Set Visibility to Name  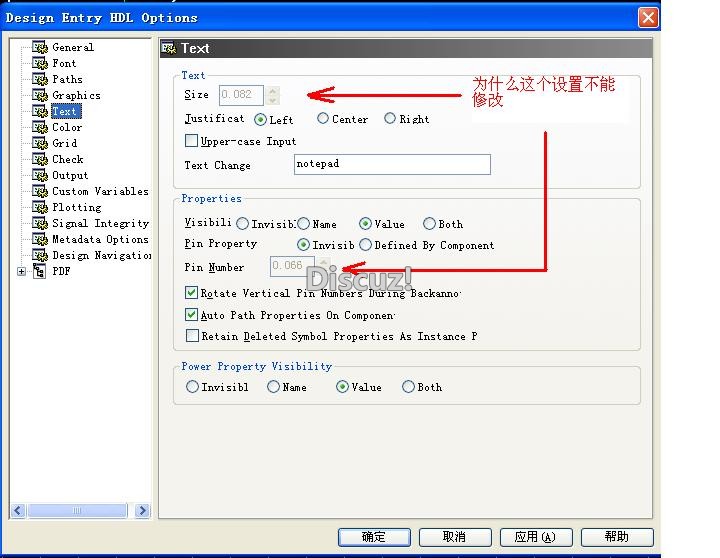(x=304, y=224)
